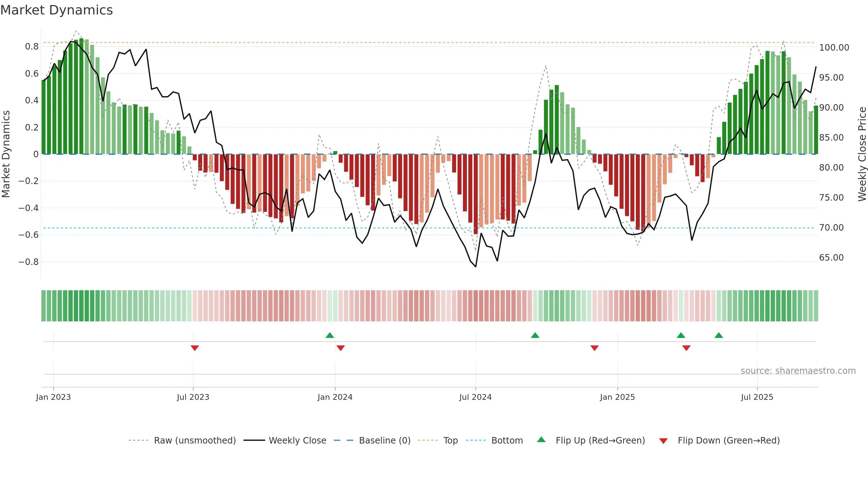868x488 pixels.
Task: Click the Jul 2024 x-axis label
Action: pyautogui.click(x=476, y=397)
